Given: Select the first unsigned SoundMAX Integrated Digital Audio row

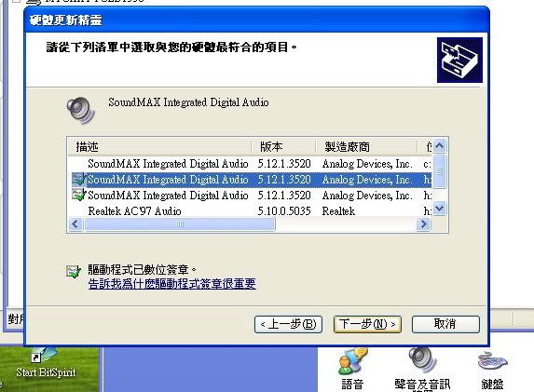Looking at the screenshot, I should [251, 164].
